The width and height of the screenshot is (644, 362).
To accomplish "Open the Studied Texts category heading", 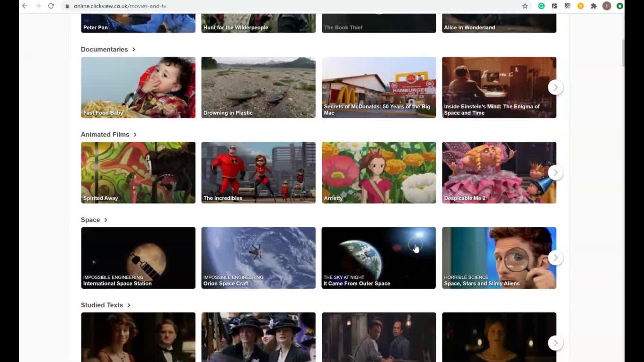I will [106, 305].
